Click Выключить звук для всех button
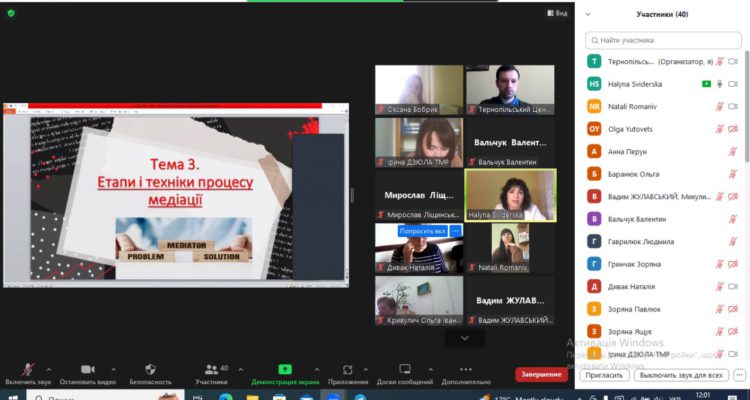This screenshot has width=750, height=400. pos(681,375)
